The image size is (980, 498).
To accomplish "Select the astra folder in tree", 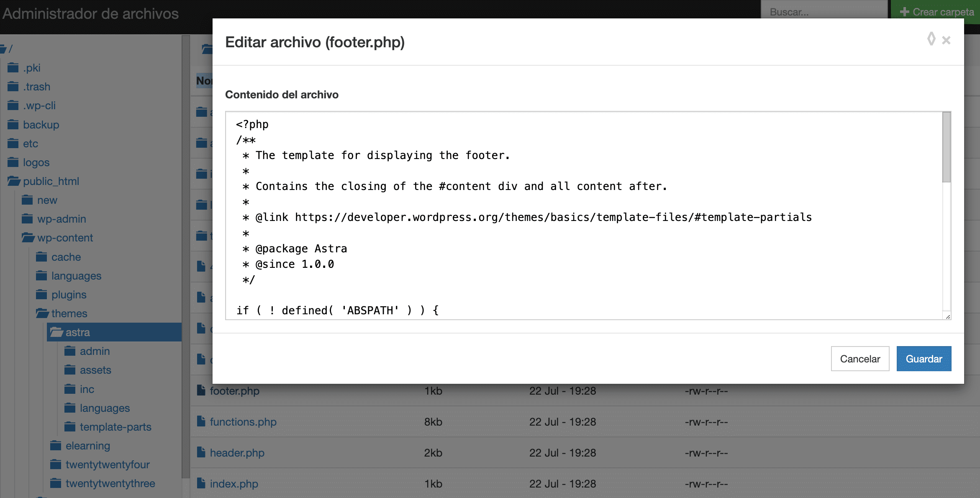I will (x=77, y=332).
